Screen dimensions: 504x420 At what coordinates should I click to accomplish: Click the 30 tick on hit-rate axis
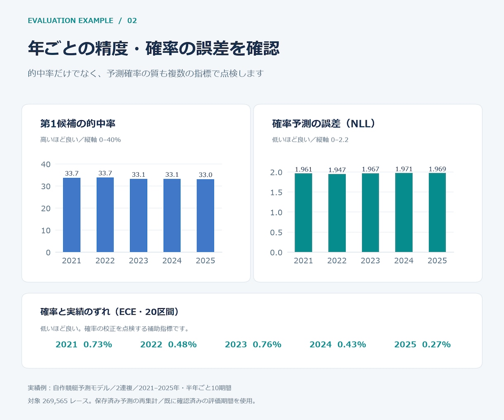coord(46,186)
